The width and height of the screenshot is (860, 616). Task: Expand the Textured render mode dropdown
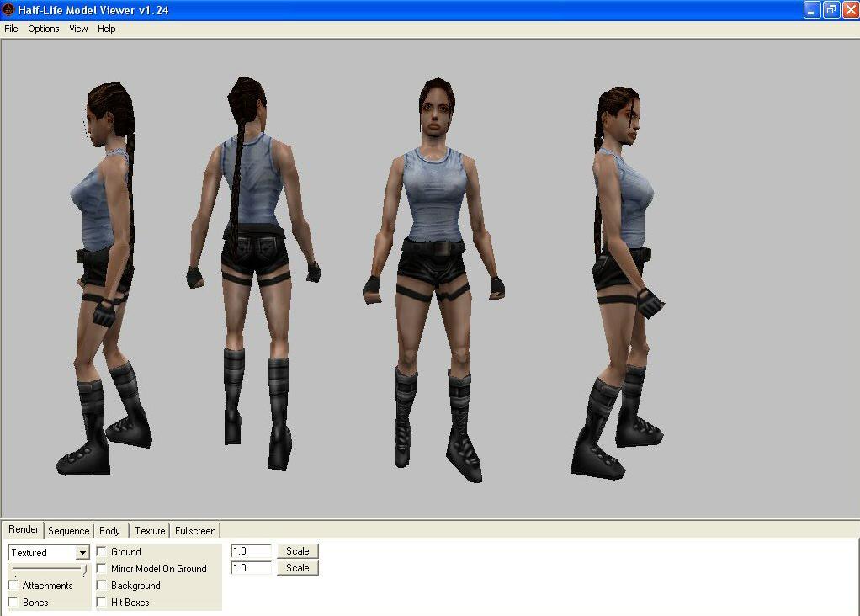click(x=82, y=552)
